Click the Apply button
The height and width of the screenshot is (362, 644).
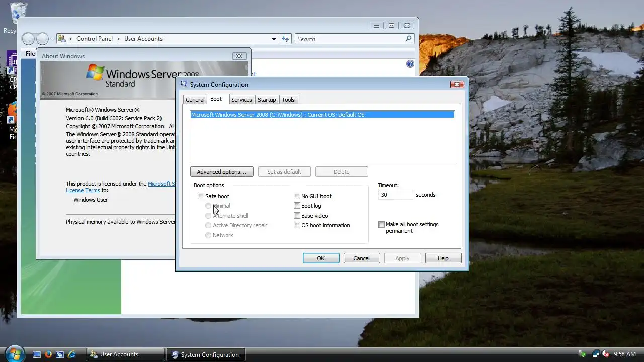(x=403, y=258)
